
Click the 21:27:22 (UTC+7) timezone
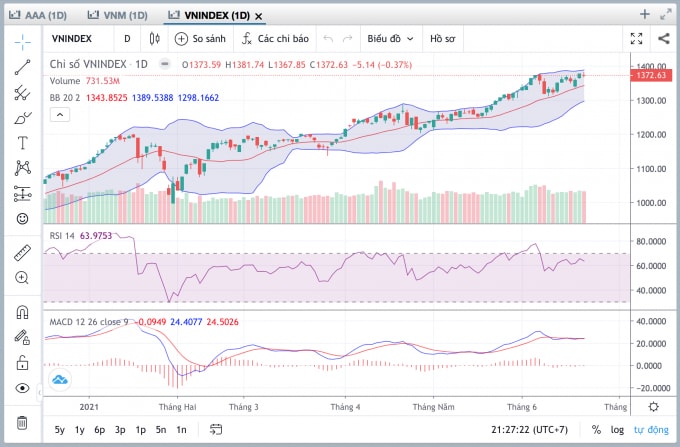[529, 430]
